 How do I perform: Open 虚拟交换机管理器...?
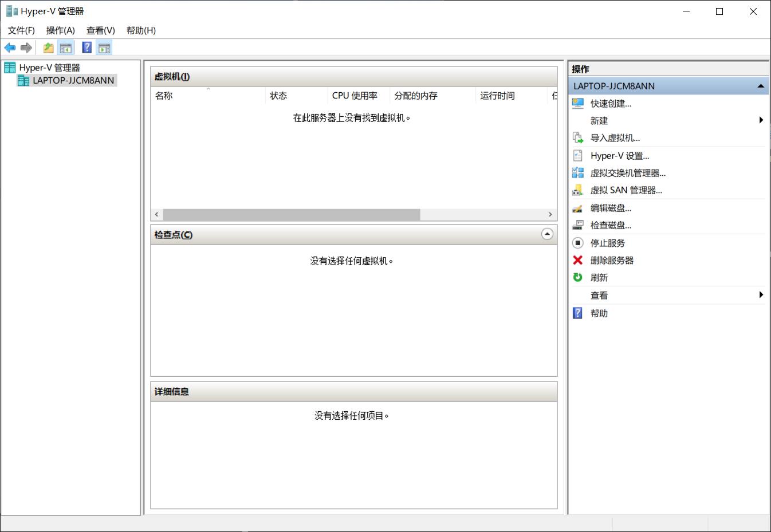pyautogui.click(x=628, y=173)
